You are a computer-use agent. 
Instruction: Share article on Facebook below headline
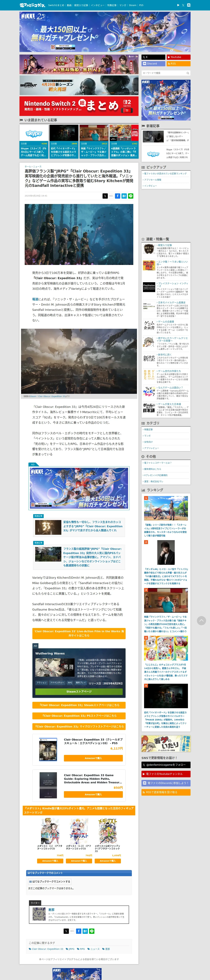point(118,196)
